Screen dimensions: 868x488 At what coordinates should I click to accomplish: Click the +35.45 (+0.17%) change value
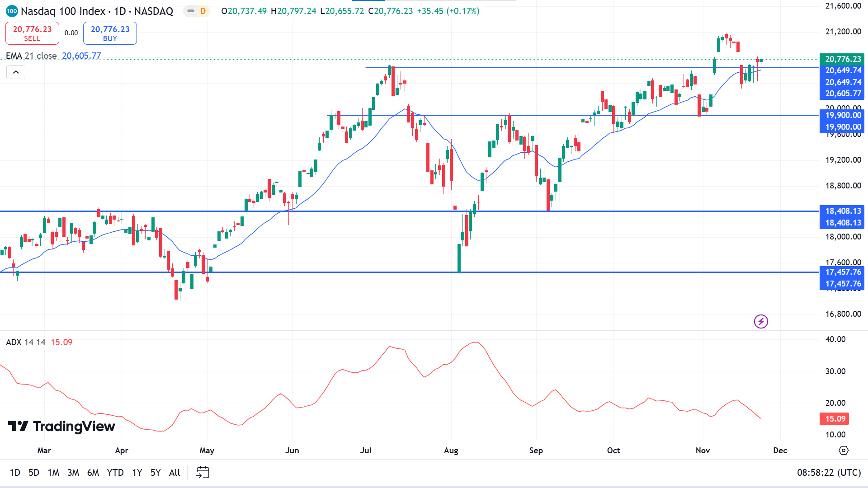pos(448,11)
